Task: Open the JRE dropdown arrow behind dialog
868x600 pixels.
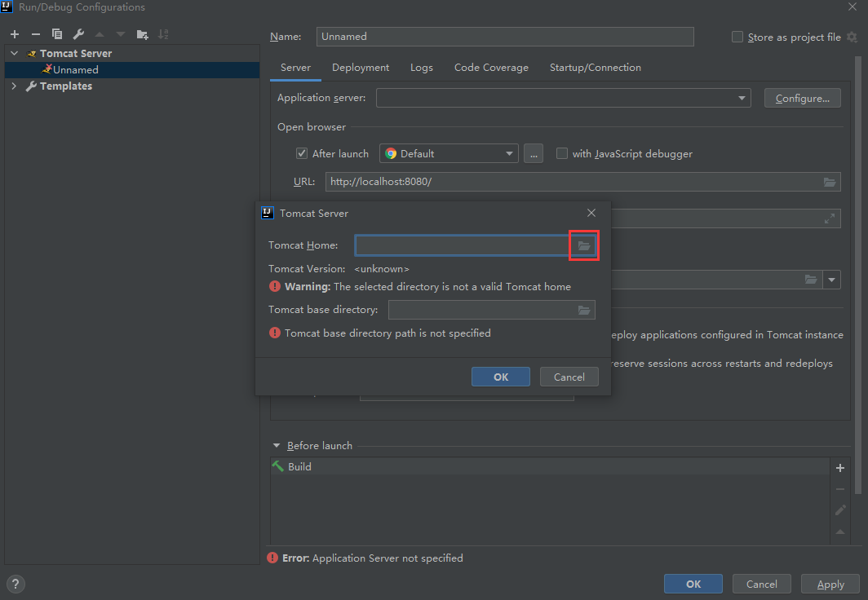Action: click(x=831, y=280)
